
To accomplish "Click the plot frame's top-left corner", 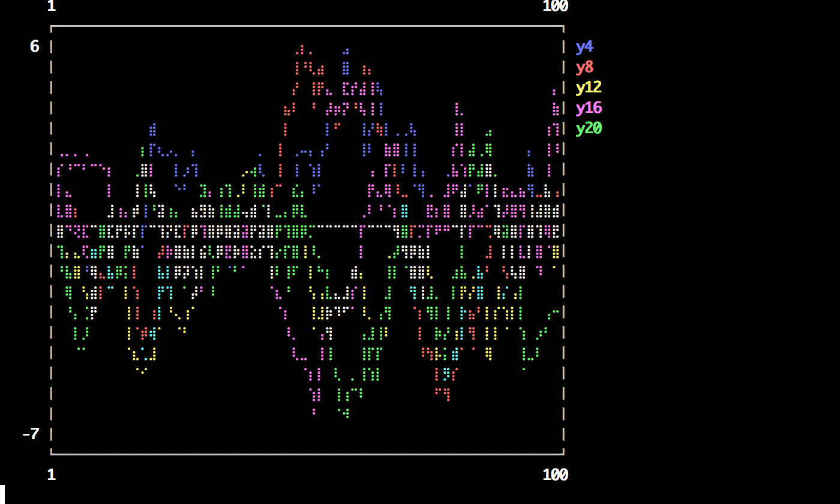I will coord(52,27).
